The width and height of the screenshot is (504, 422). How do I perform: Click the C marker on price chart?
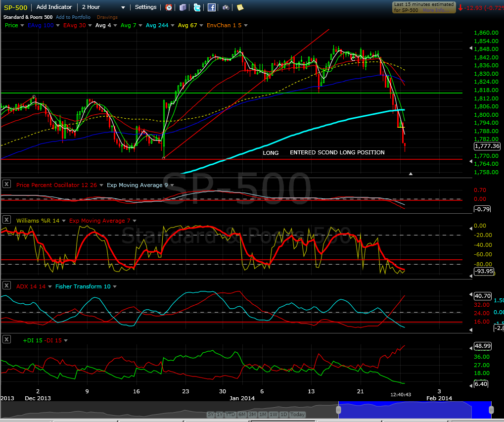pyautogui.click(x=353, y=59)
